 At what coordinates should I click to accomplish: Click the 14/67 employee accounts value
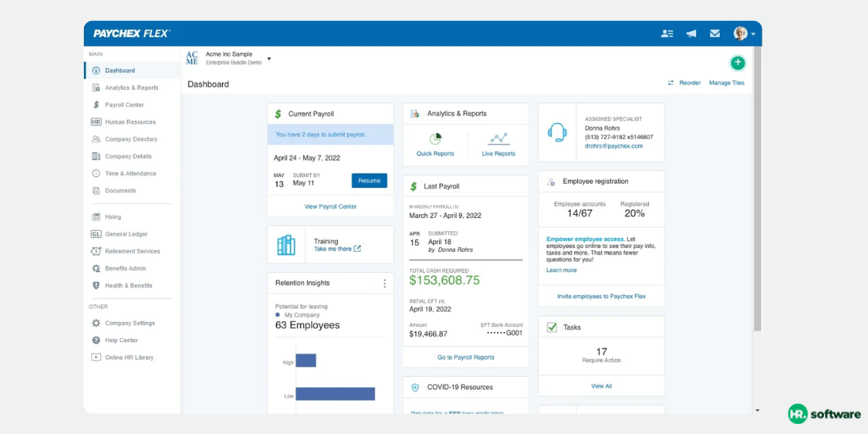pos(579,213)
